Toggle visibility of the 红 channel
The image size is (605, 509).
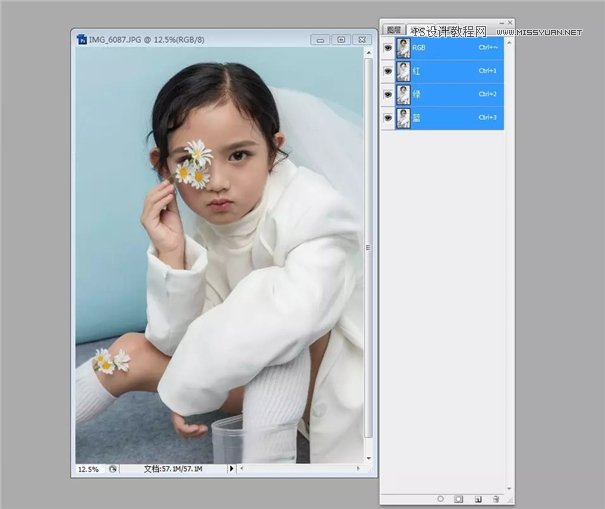388,71
